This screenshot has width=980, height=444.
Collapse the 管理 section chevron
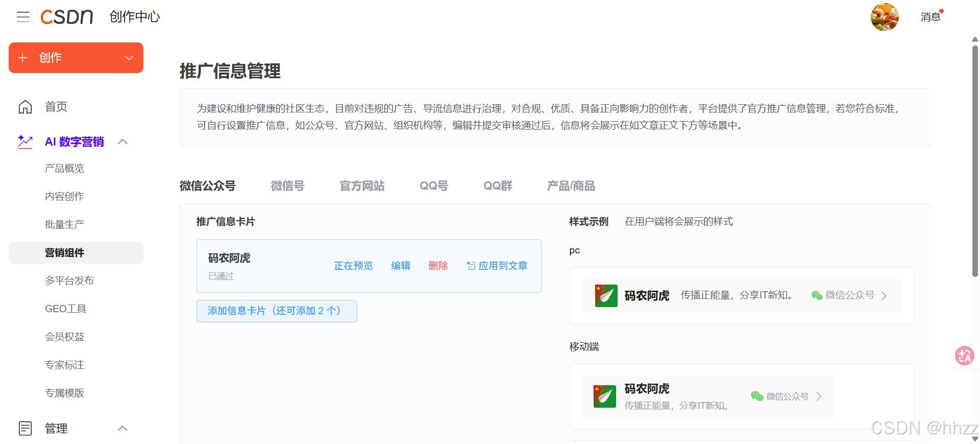click(123, 428)
